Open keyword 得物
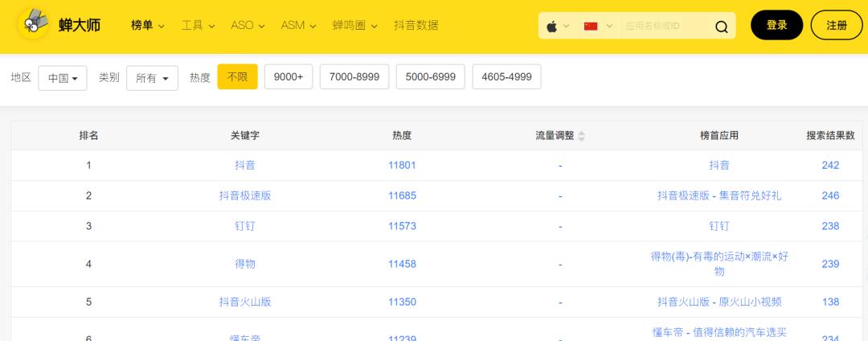Screen dimensions: 868x341 click(x=244, y=264)
